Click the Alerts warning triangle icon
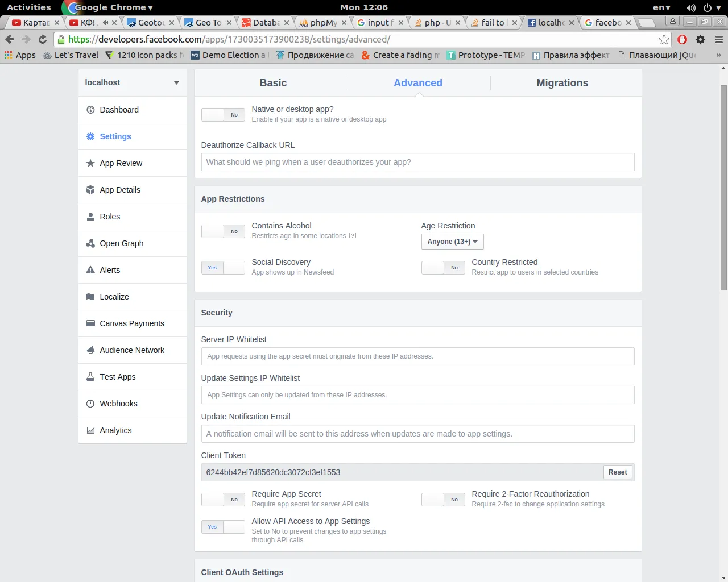728x582 pixels. (90, 270)
